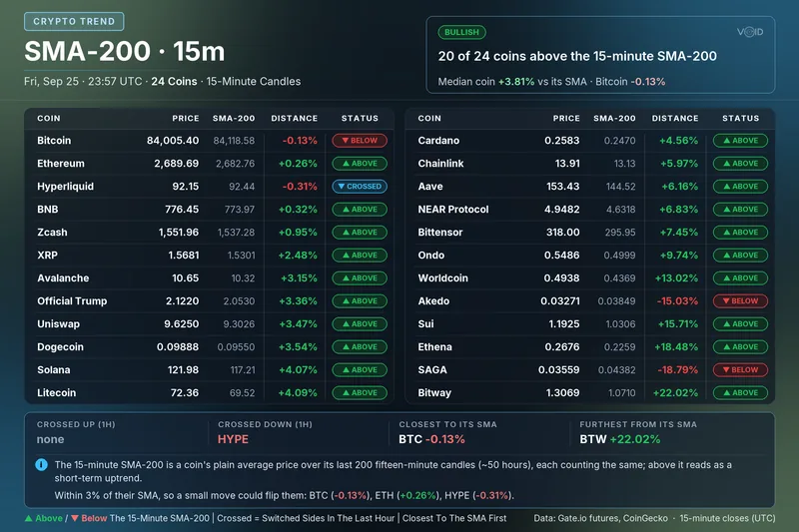Screen dimensions: 799x532
Task: Click Uniswap's ABOVE status badge
Action: 360,323
